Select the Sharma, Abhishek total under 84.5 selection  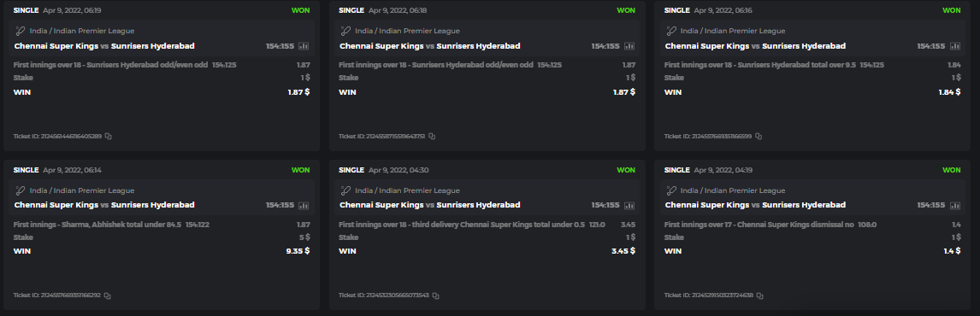pos(97,225)
